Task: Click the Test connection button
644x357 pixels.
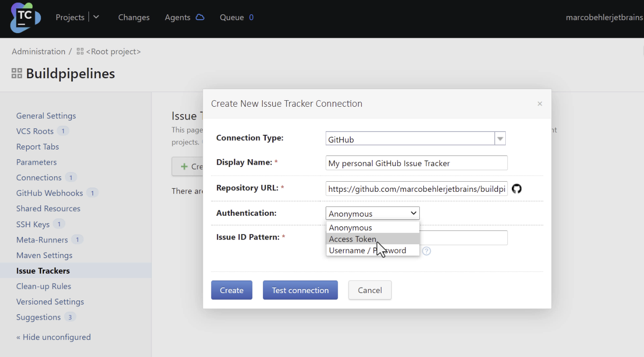Action: [x=300, y=290]
